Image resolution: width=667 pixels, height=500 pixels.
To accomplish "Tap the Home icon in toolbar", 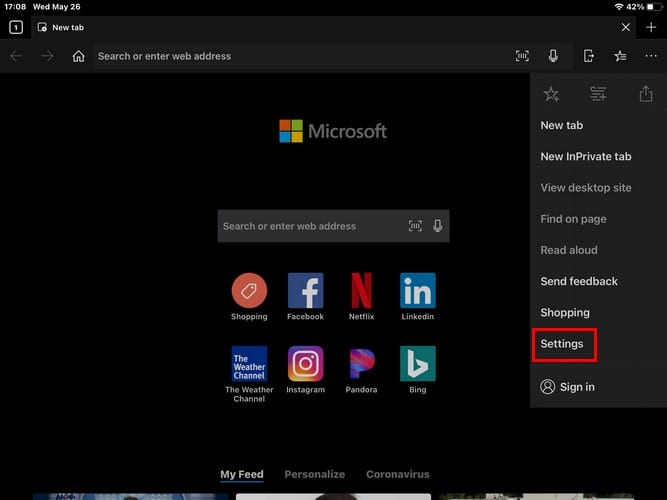I will [x=78, y=56].
